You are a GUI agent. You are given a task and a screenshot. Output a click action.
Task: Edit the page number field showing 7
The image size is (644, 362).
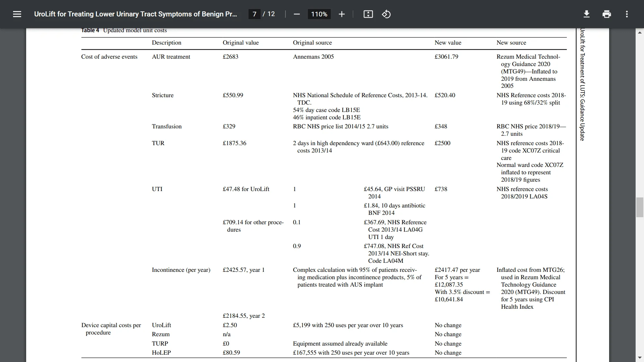coord(254,14)
